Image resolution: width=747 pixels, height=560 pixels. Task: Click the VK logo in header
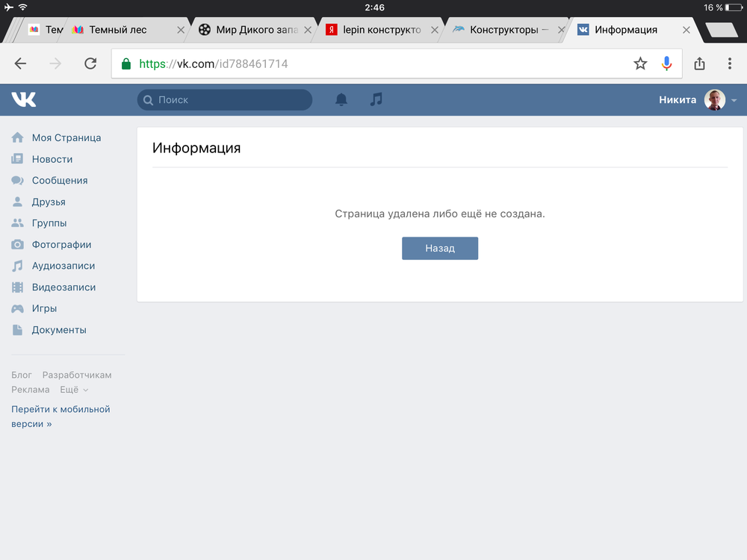tap(24, 99)
